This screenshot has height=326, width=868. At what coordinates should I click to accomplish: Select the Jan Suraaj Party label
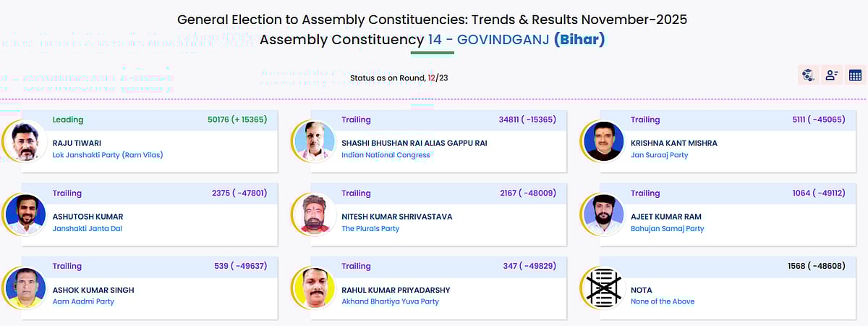click(659, 155)
